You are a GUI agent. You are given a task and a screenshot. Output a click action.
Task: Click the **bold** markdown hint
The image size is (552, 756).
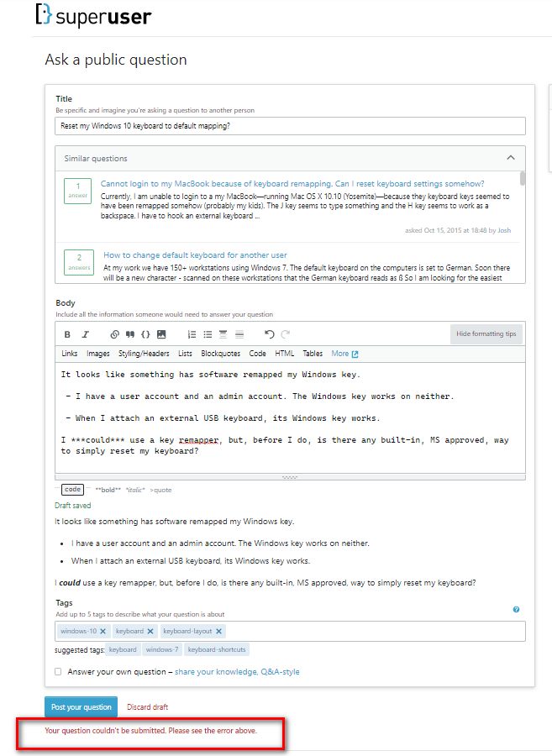[x=108, y=490]
